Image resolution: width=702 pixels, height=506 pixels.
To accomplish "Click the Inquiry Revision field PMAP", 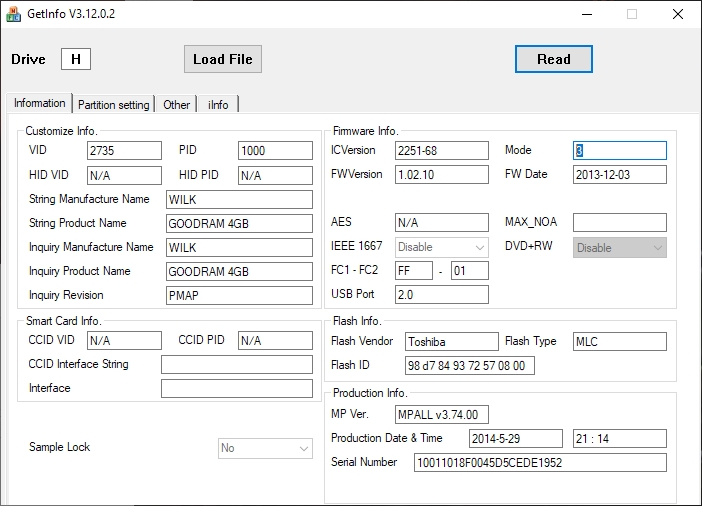I will 239,296.
